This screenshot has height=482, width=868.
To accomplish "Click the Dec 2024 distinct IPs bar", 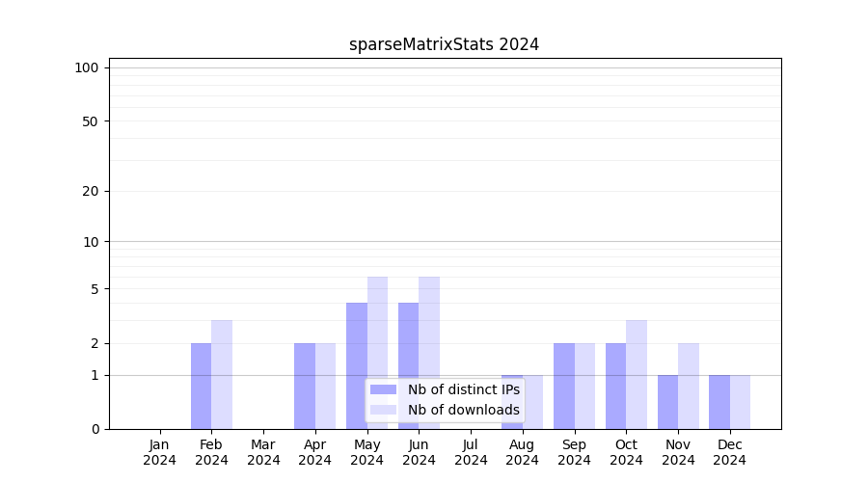I will tap(719, 402).
